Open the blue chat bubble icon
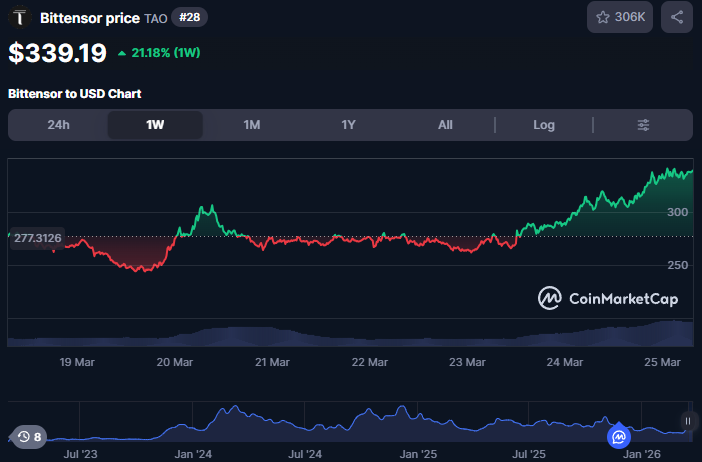Screen dimensions: 702x462 619,436
